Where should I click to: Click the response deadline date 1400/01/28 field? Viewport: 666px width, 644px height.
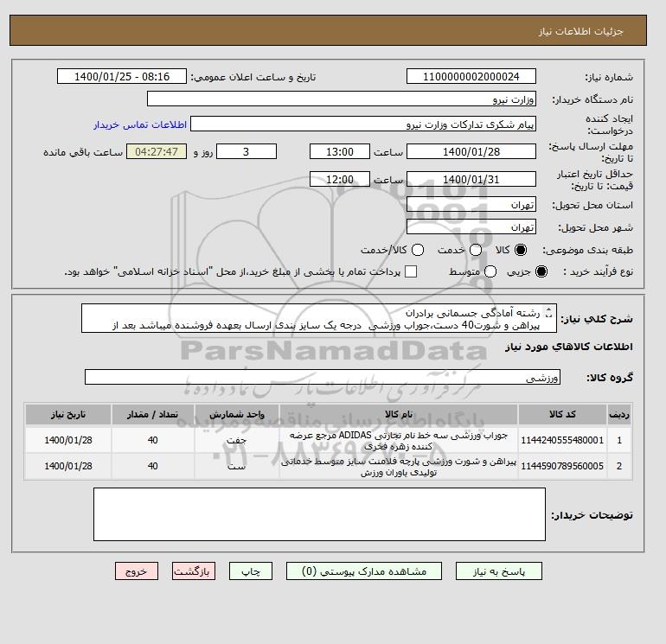pos(471,152)
